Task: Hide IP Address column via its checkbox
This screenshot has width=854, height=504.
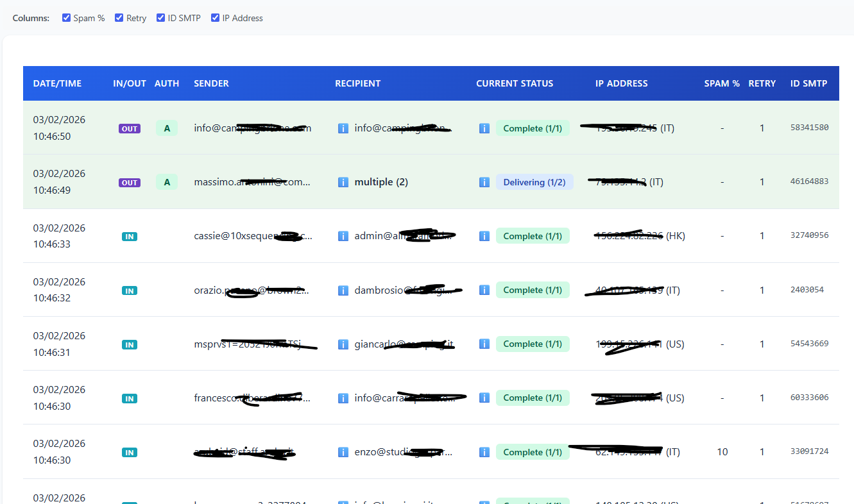Action: click(215, 18)
